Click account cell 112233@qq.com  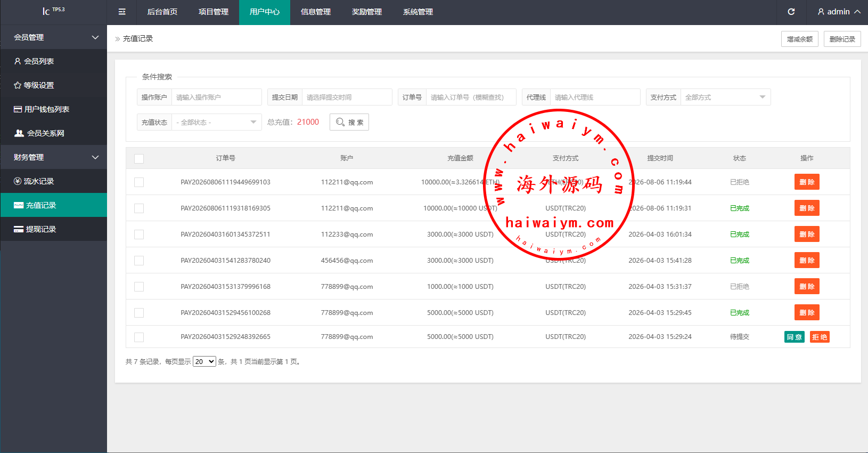(347, 234)
